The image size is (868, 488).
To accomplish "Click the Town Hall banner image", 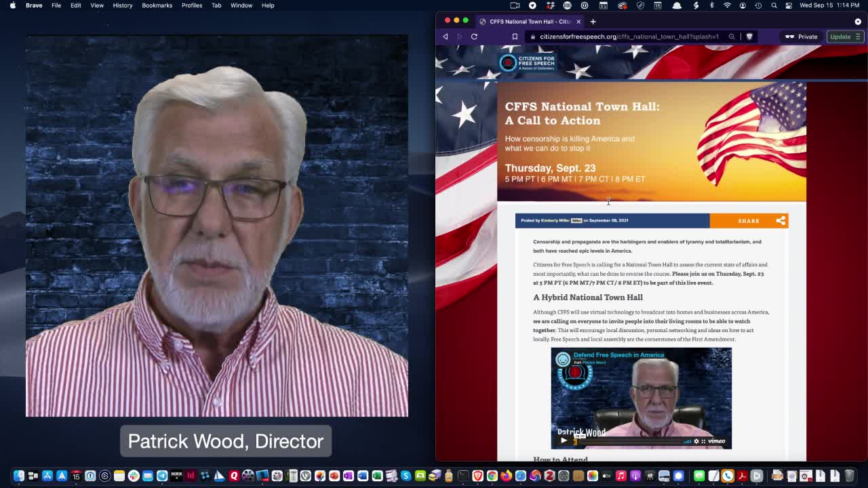I will pos(652,142).
